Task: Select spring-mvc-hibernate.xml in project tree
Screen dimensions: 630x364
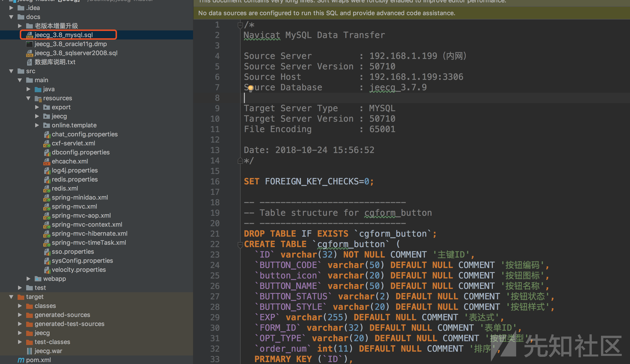Action: 89,234
